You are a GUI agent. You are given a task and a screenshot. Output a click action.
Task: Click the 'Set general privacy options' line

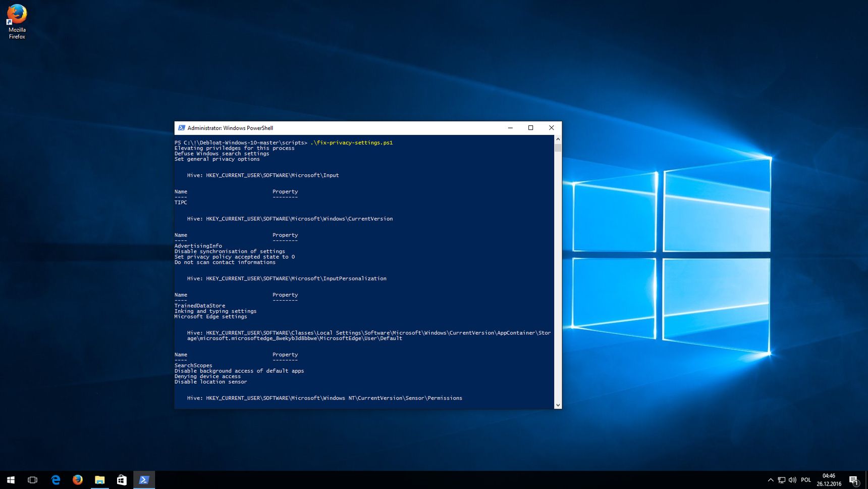coord(217,159)
